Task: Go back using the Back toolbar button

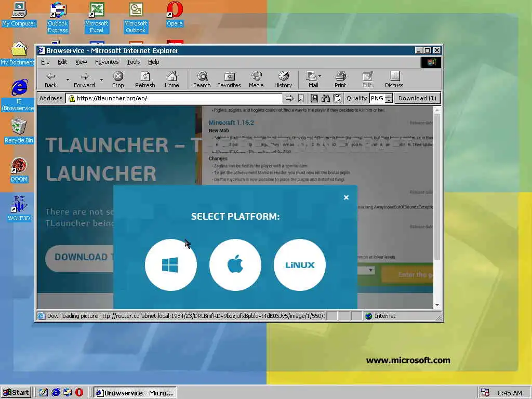Action: point(50,80)
